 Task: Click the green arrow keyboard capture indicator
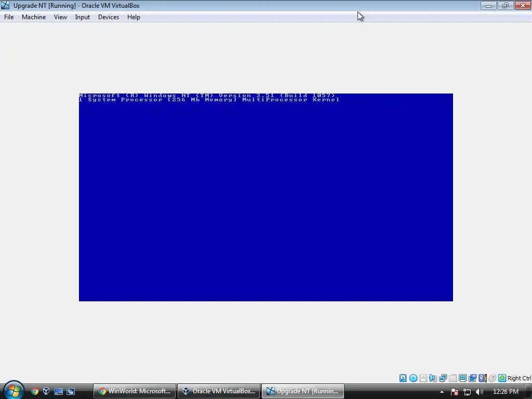pyautogui.click(x=502, y=378)
